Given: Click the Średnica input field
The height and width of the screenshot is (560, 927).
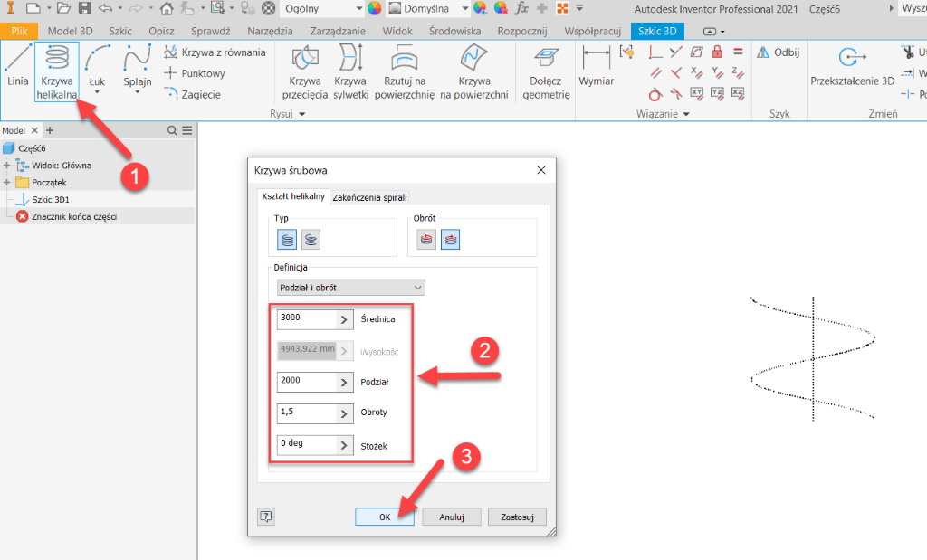Looking at the screenshot, I should point(306,319).
